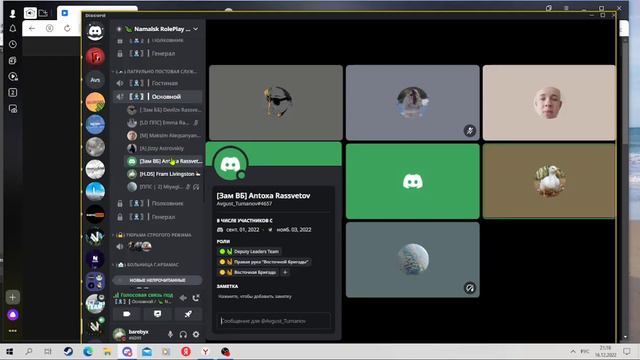
Task: Click the Правая рука "Восточной Бригады" role
Action: tap(264, 262)
